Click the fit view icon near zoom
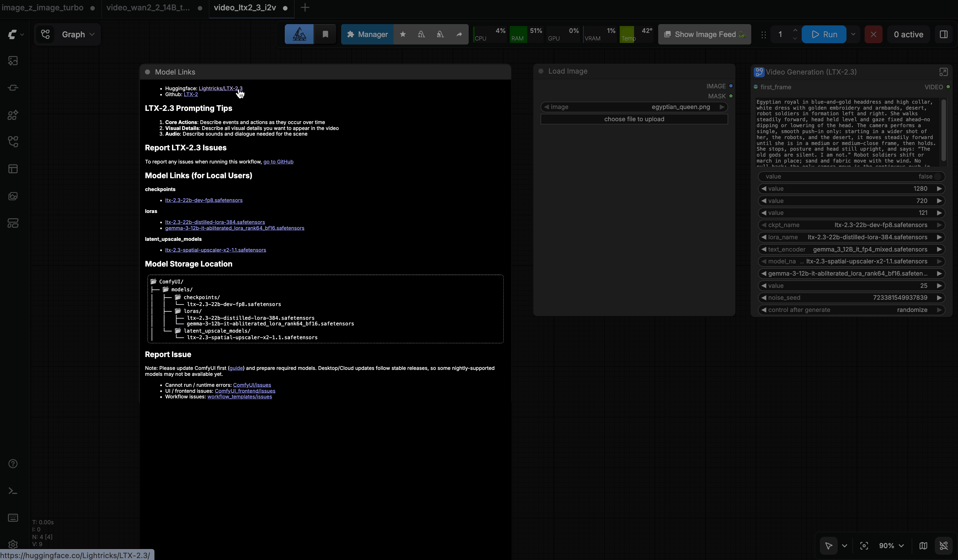Image resolution: width=958 pixels, height=560 pixels. tap(864, 546)
